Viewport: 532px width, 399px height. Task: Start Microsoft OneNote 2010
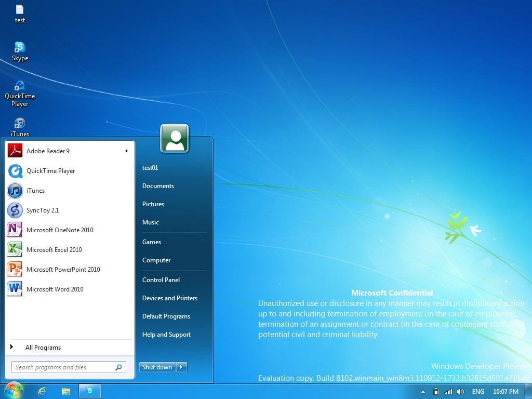[60, 230]
